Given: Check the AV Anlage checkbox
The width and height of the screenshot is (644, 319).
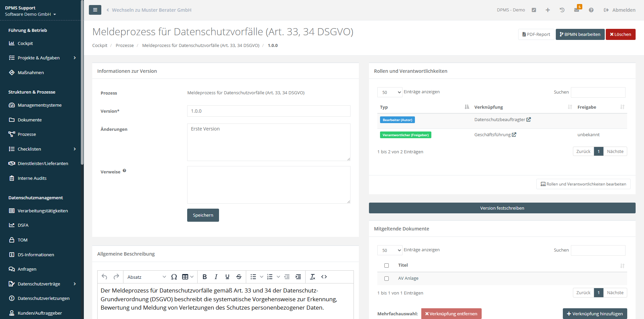Looking at the screenshot, I should (386, 278).
